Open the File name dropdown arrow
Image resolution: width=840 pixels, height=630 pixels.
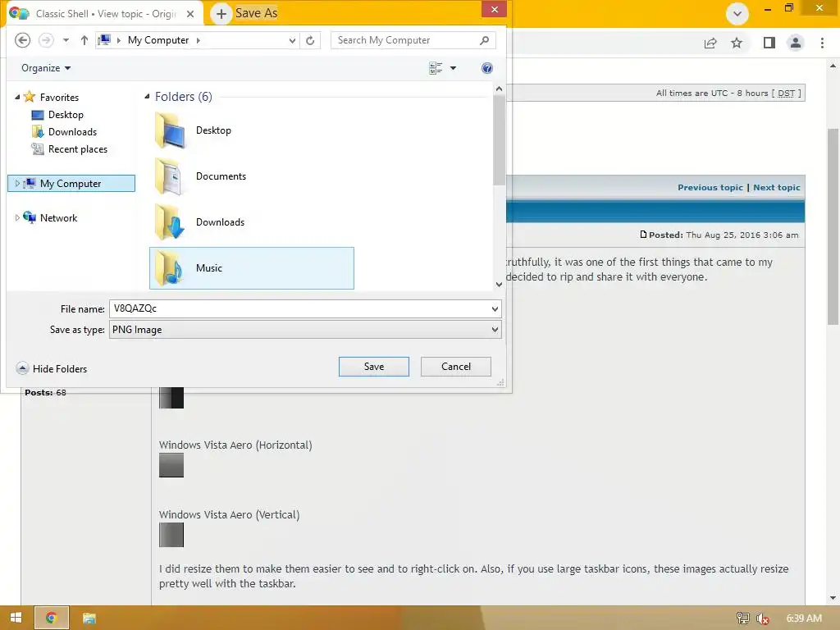[495, 308]
